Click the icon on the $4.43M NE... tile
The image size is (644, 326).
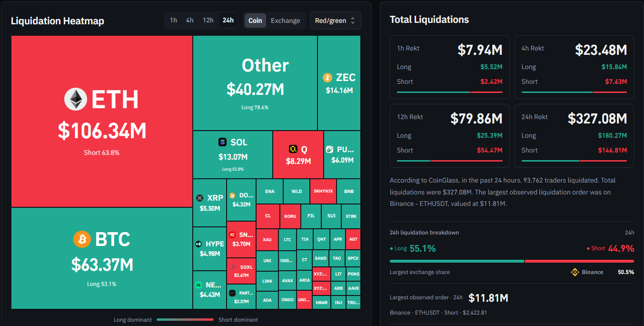[198, 285]
